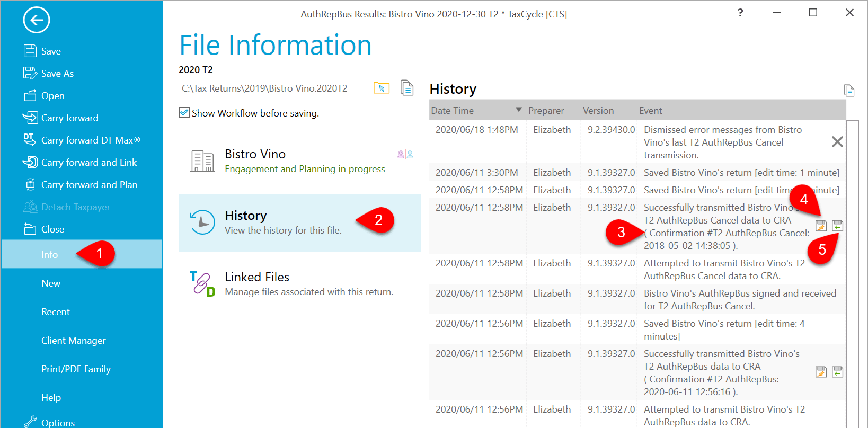This screenshot has height=428, width=868.
Task: Copy history using icon above History table
Action: pyautogui.click(x=849, y=91)
